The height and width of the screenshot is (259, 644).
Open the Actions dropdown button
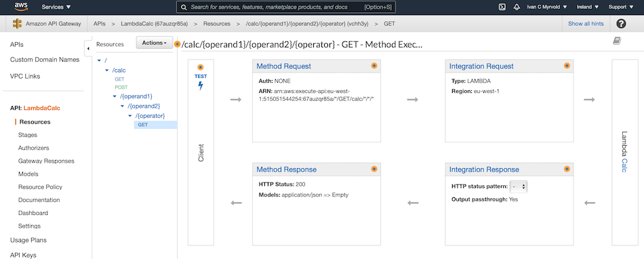point(155,43)
